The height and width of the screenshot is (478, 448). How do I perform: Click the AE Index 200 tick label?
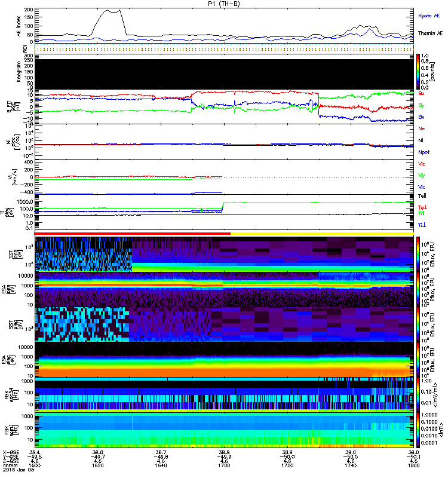(29, 10)
